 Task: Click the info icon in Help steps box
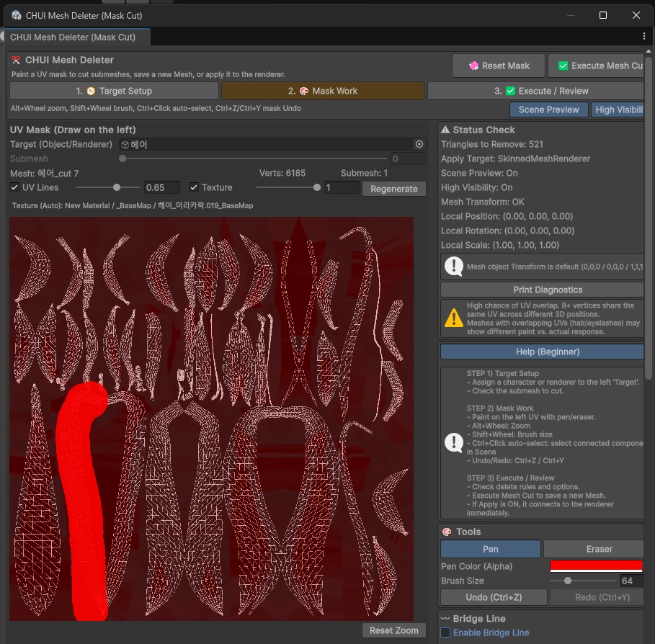point(453,442)
